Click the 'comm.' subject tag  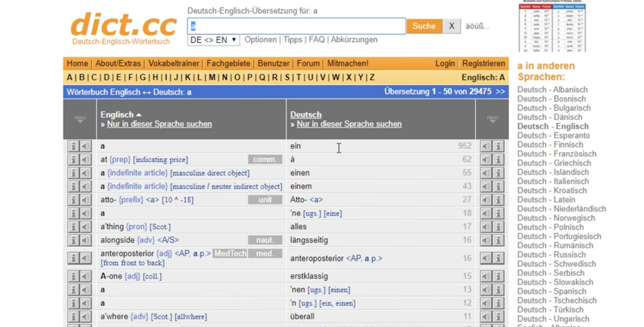pyautogui.click(x=265, y=159)
